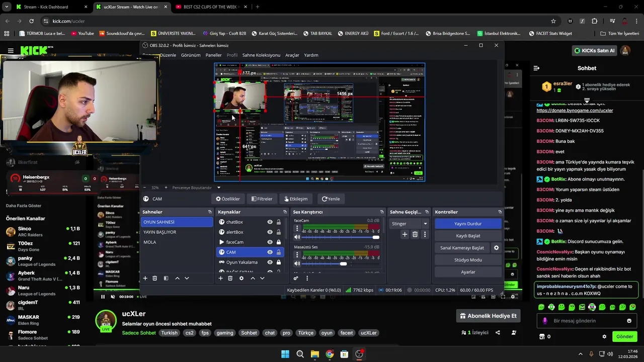The width and height of the screenshot is (644, 362).
Task: Adjust the Masaüstü Ses volume slider
Action: (x=341, y=263)
